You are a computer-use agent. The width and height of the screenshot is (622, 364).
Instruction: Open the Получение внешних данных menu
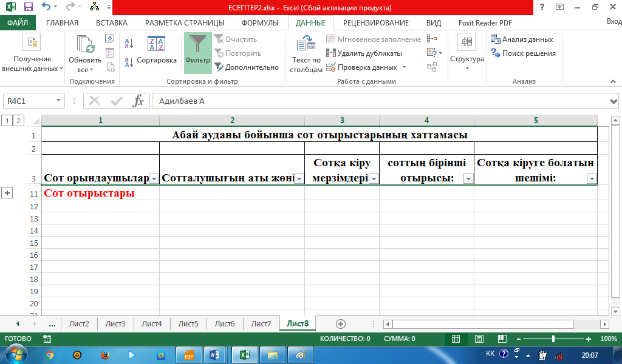(32, 53)
